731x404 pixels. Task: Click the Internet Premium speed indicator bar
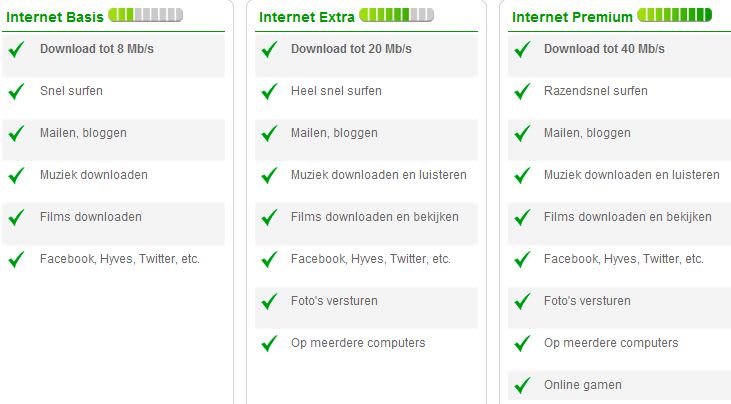click(x=674, y=15)
